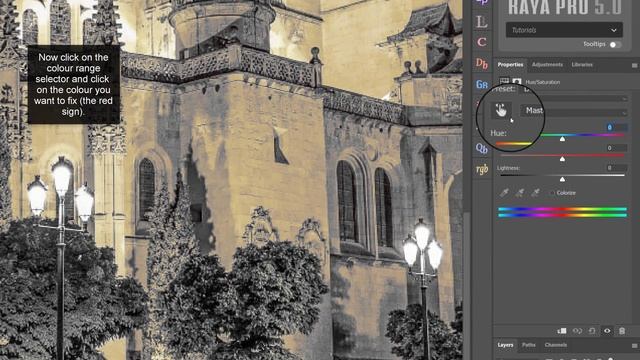Open Raya Pro Db panel icon

[482, 64]
